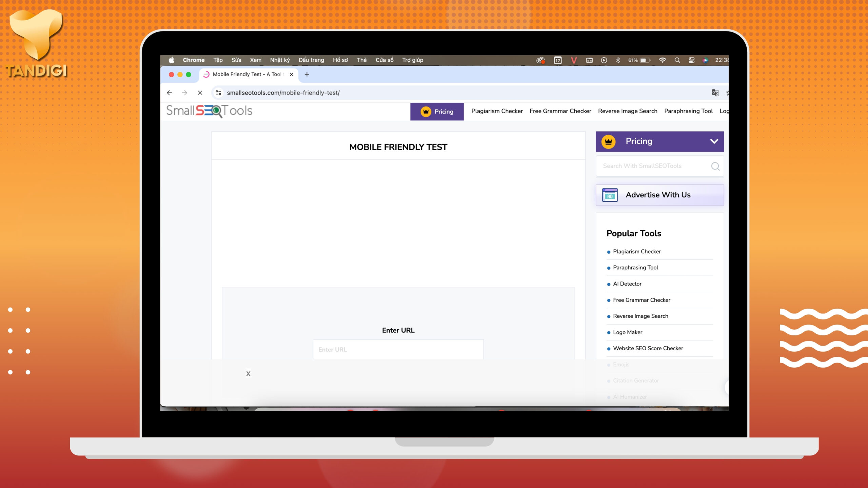Click the browser forward arrow
The image size is (868, 488).
pyautogui.click(x=184, y=93)
